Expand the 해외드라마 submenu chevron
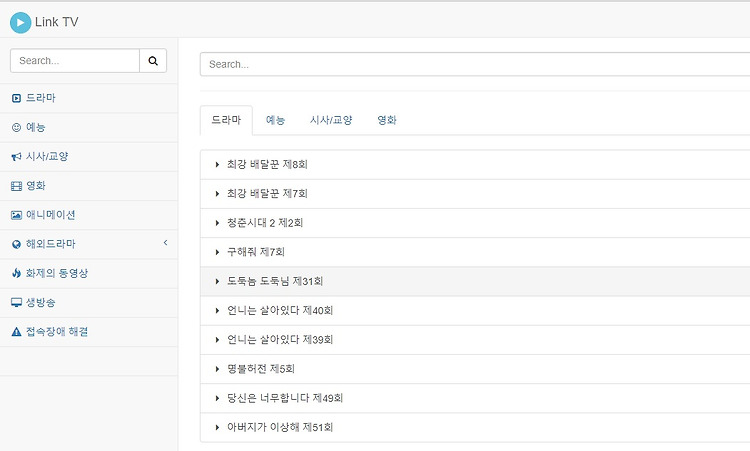Viewport: 750px width, 451px height. (165, 243)
